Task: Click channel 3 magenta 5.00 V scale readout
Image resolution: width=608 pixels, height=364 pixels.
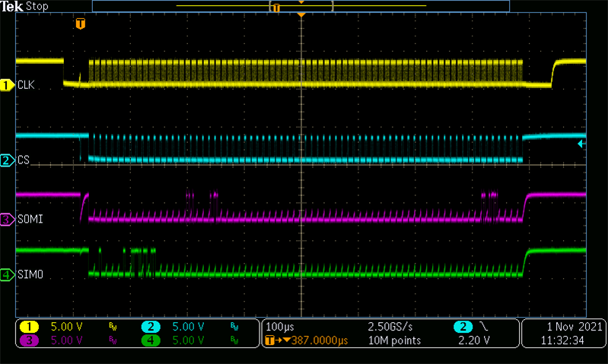Action: pyautogui.click(x=67, y=340)
